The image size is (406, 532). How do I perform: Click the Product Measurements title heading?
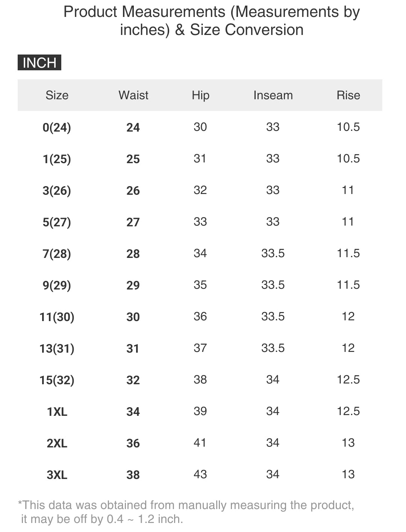click(212, 21)
